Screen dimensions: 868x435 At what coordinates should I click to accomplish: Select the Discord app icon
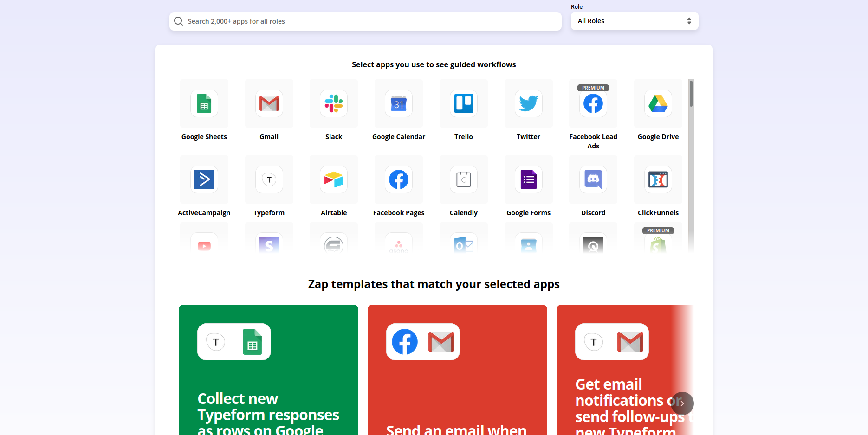point(593,179)
